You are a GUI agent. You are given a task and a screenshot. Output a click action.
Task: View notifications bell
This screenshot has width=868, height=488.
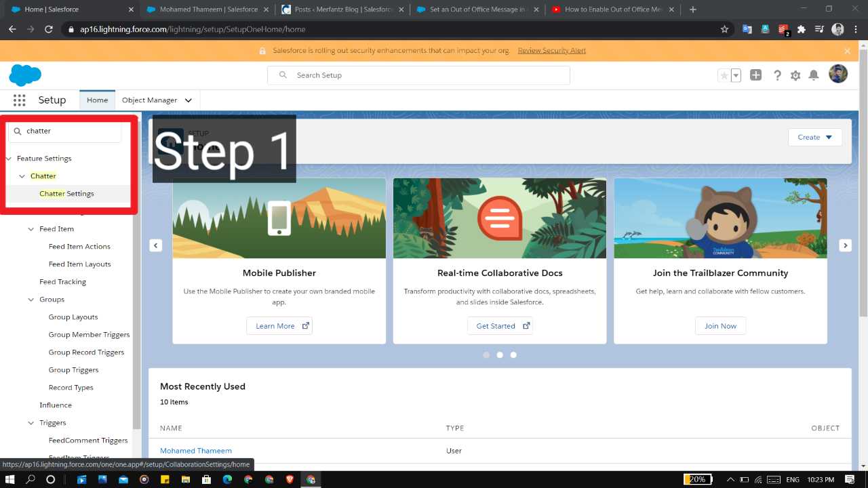point(814,75)
